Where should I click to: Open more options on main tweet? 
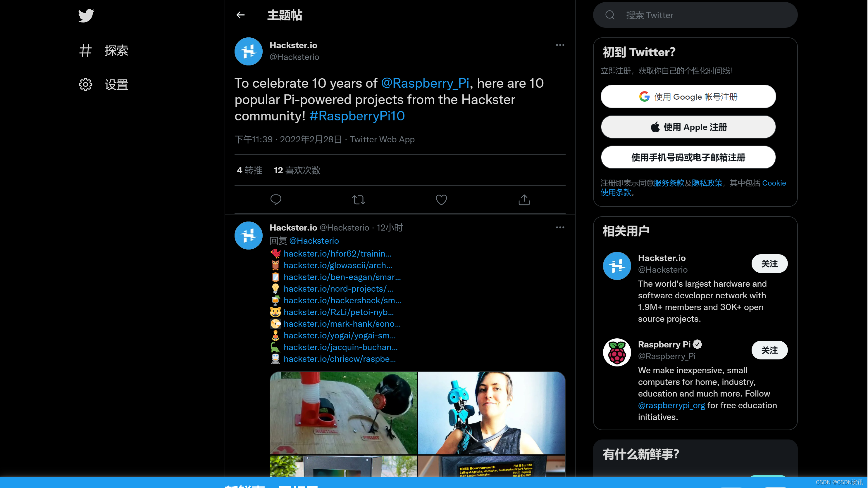pyautogui.click(x=560, y=45)
